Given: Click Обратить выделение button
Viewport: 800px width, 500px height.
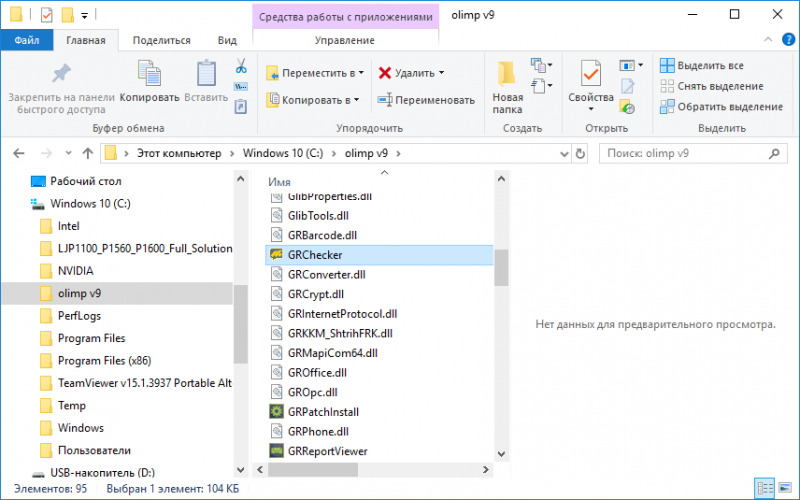Looking at the screenshot, I should 721,107.
